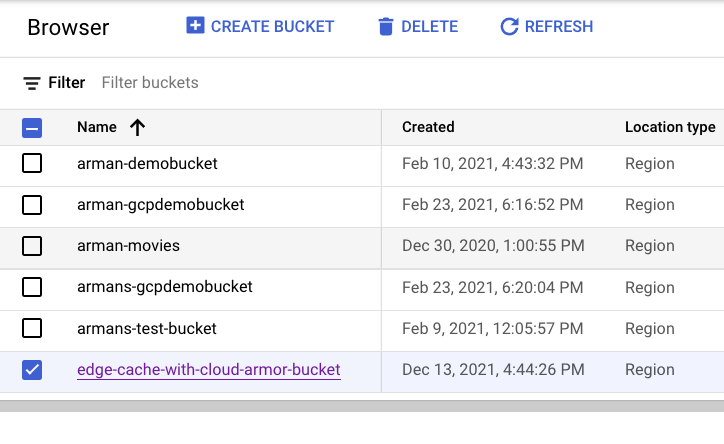Select the arman-gcpdemobucket checkbox
This screenshot has height=444, width=724.
[x=32, y=205]
